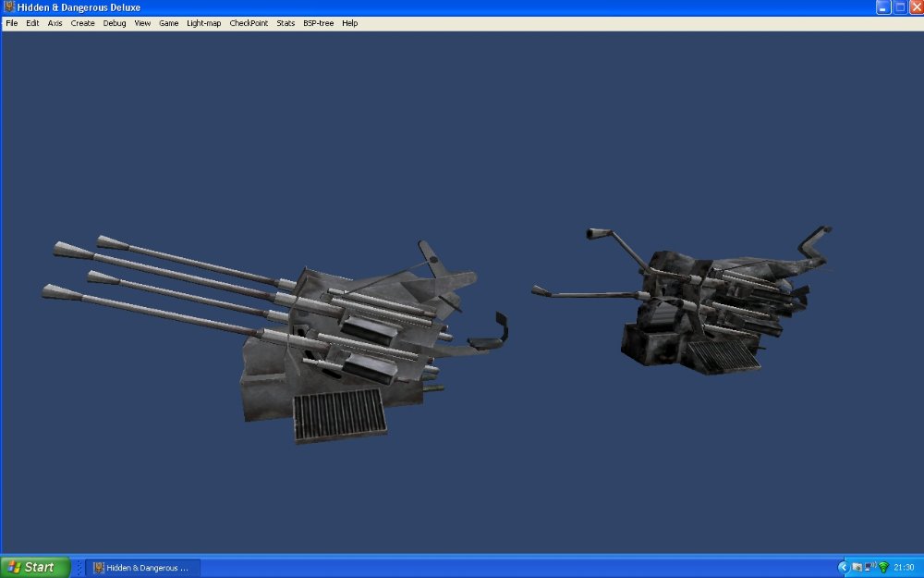
Task: Open the Create menu
Action: [x=82, y=23]
